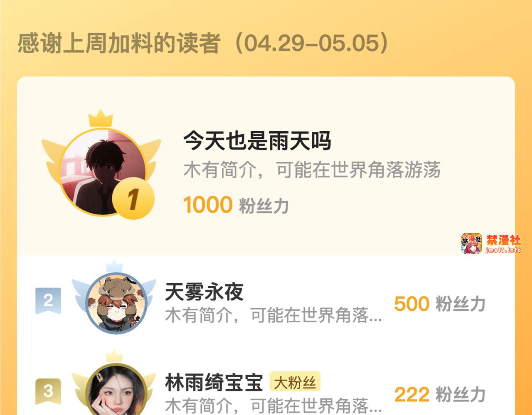Select username 天雾永夜
The image size is (532, 415).
click(204, 292)
